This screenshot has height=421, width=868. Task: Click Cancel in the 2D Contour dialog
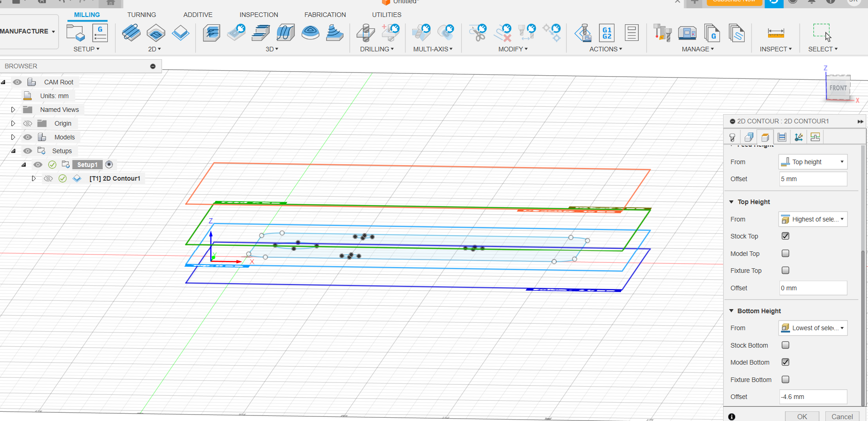tap(842, 416)
